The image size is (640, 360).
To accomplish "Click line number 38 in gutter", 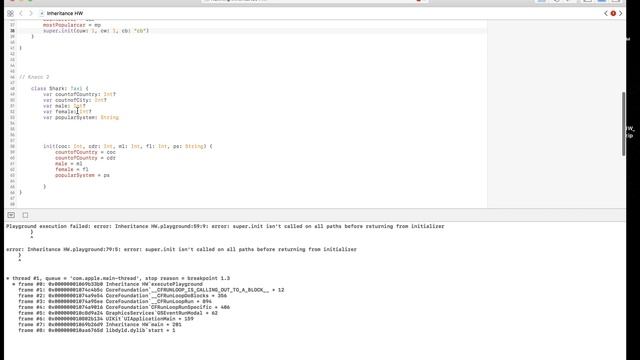I will [x=12, y=31].
